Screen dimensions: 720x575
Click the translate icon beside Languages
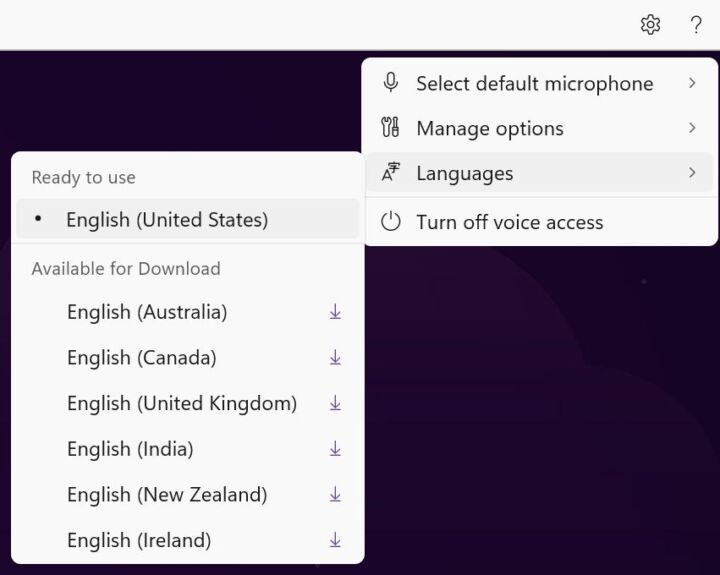point(391,173)
